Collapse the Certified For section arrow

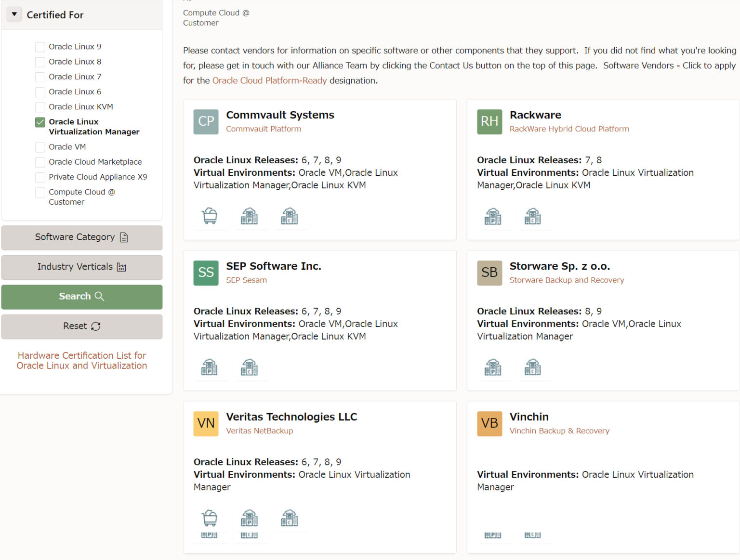click(14, 14)
